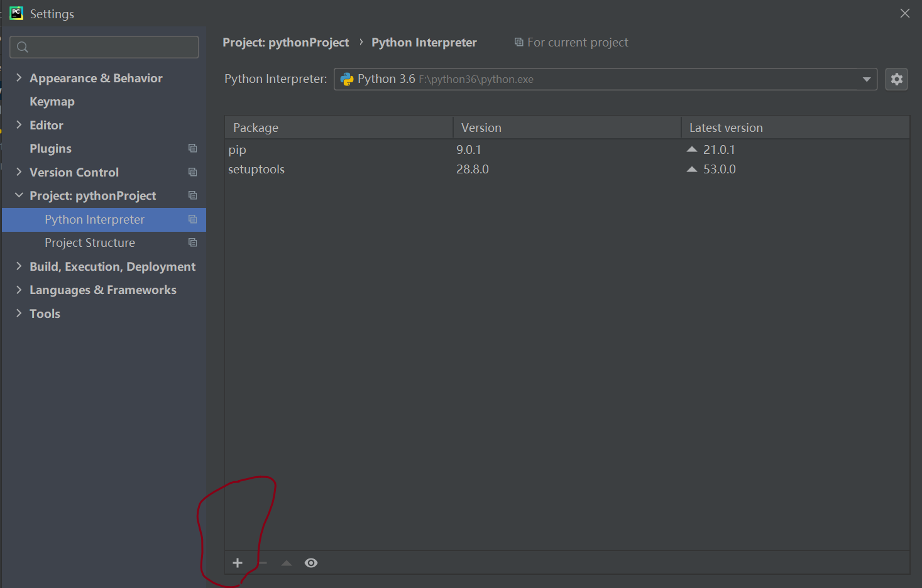Close the Settings dialog

point(905,13)
